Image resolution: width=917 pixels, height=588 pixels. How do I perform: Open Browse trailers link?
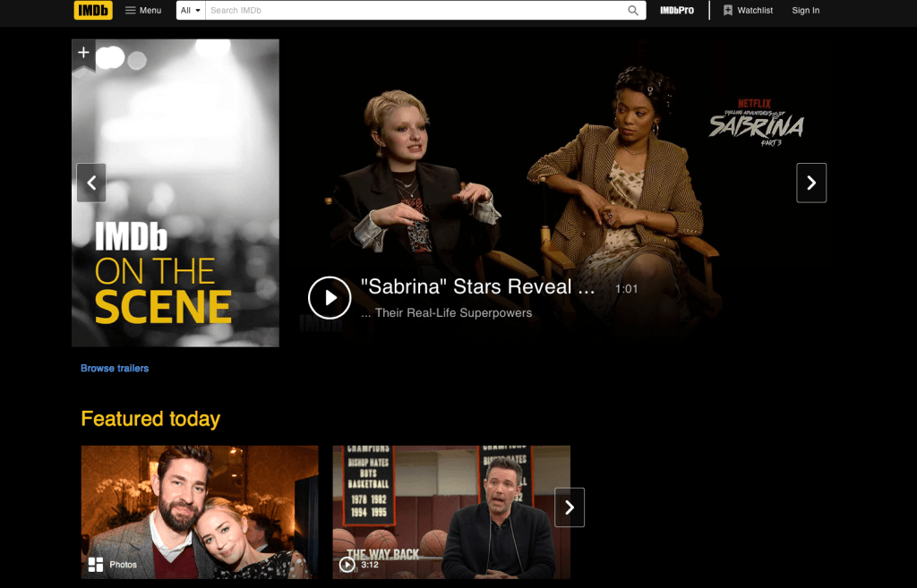(115, 368)
